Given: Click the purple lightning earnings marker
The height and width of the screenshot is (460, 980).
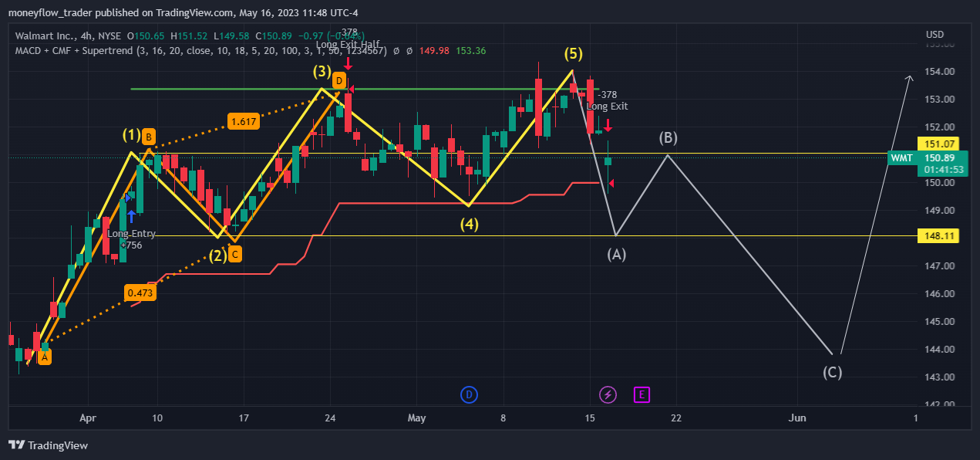Looking at the screenshot, I should coord(608,395).
